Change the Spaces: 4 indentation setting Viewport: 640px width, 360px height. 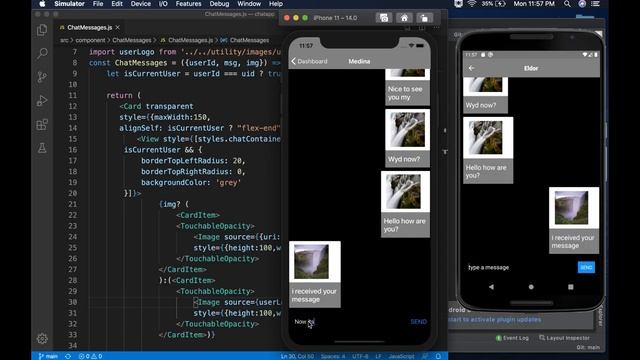pyautogui.click(x=333, y=356)
